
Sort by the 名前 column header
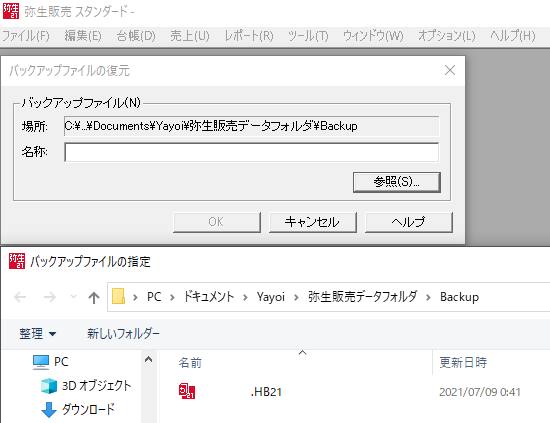coord(190,362)
